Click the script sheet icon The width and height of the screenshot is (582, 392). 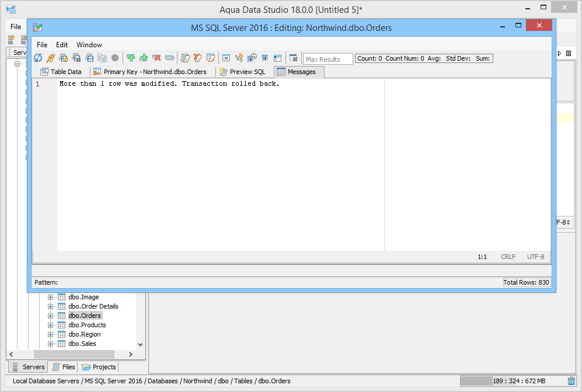click(185, 58)
